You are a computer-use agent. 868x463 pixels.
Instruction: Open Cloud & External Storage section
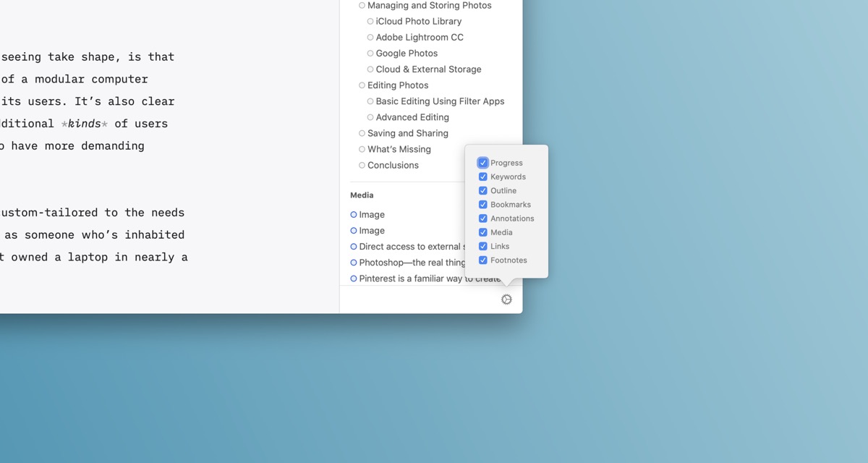pos(428,69)
